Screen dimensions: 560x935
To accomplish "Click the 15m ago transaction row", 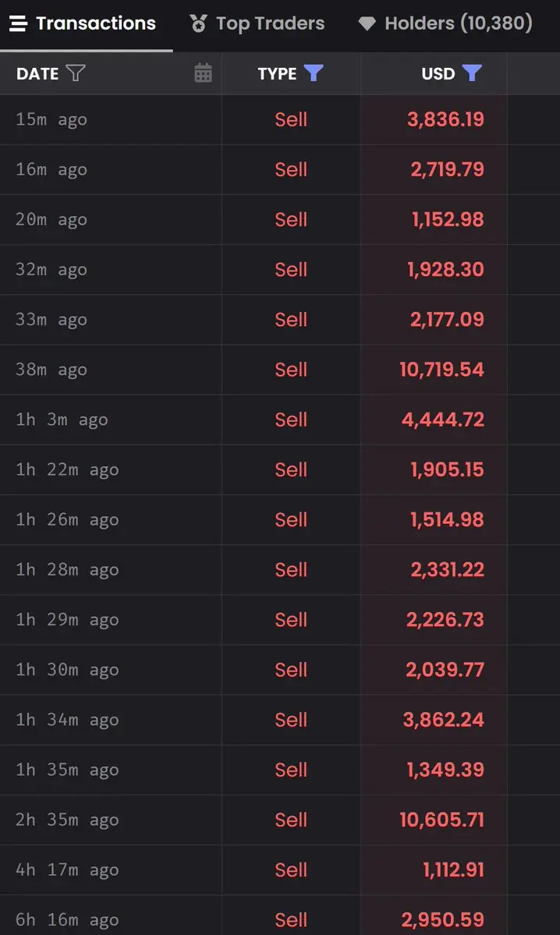I will click(280, 120).
